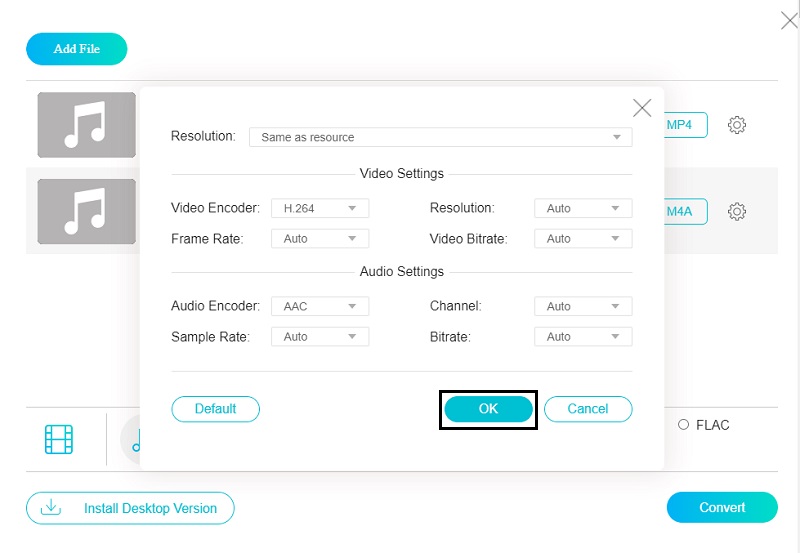The height and width of the screenshot is (553, 800).
Task: Click download icon in Install Desktop Version
Action: (x=50, y=508)
